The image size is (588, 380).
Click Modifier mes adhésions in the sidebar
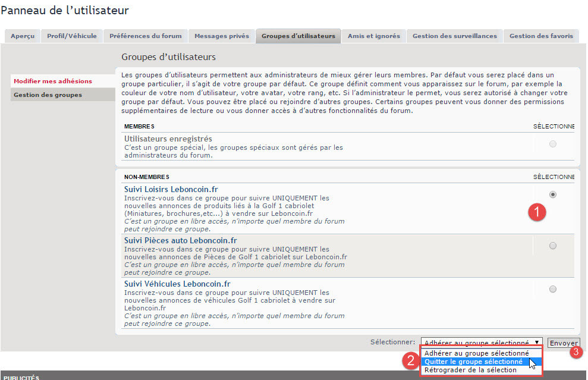(53, 81)
